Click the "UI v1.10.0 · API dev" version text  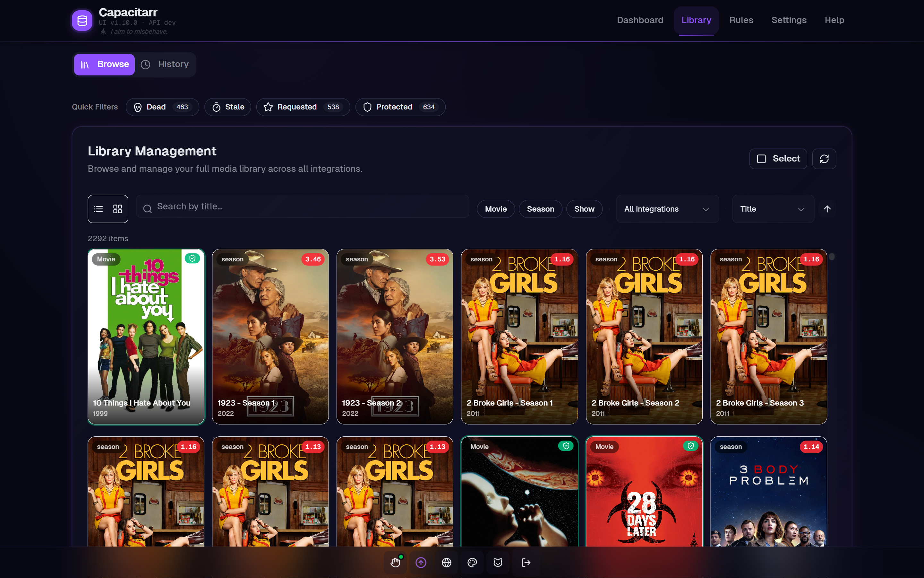[x=137, y=22]
